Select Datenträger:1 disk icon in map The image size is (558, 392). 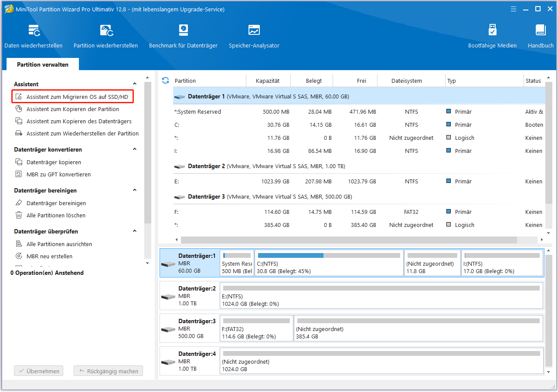click(168, 264)
